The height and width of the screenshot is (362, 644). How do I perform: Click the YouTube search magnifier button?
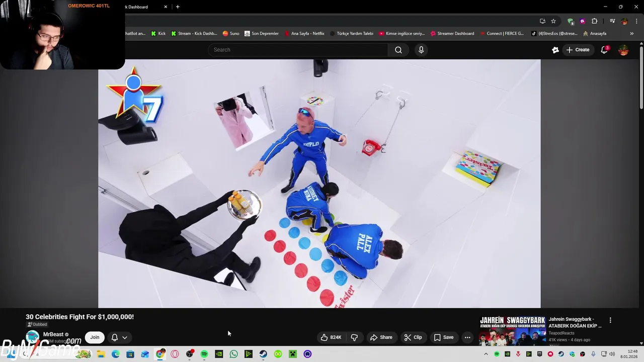[x=398, y=50]
